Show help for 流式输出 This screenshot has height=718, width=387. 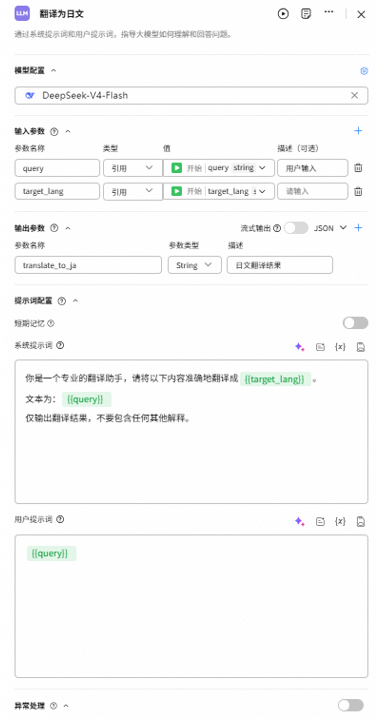[x=277, y=228]
